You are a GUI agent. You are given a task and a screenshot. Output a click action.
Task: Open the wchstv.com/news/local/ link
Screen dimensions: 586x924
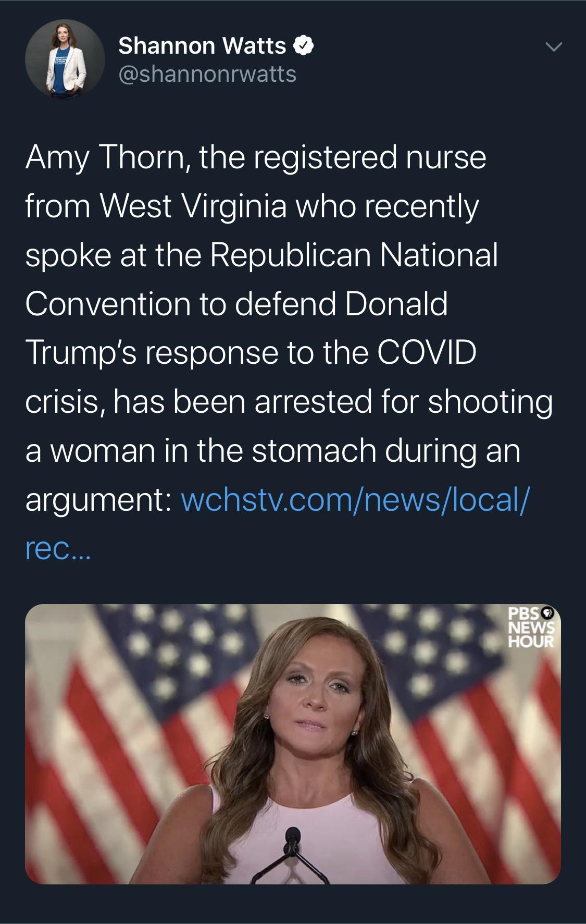[x=355, y=500]
